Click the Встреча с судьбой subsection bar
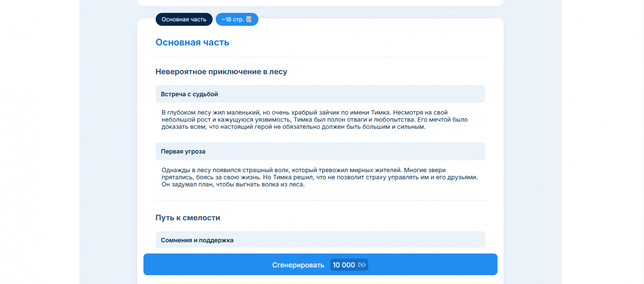Screen dimensions: 644x284 [x=320, y=94]
